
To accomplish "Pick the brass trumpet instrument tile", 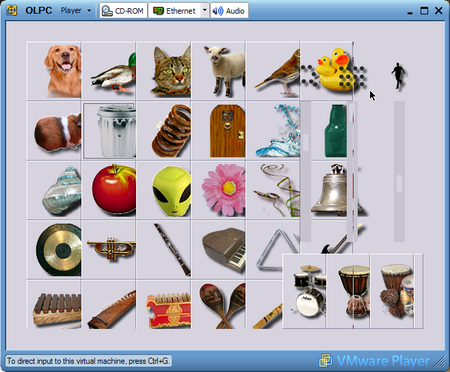I will [109, 249].
